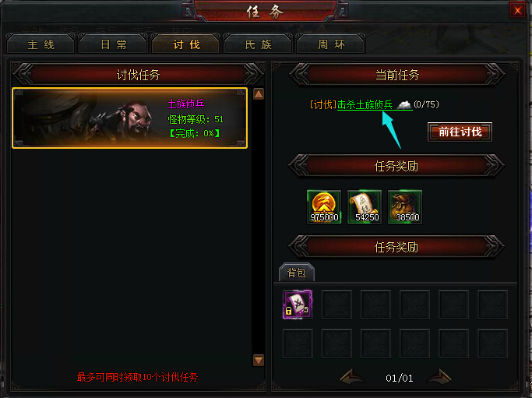Viewport: 532px width, 398px height.
Task: Click the scroll down arrow of quest list
Action: tap(259, 360)
